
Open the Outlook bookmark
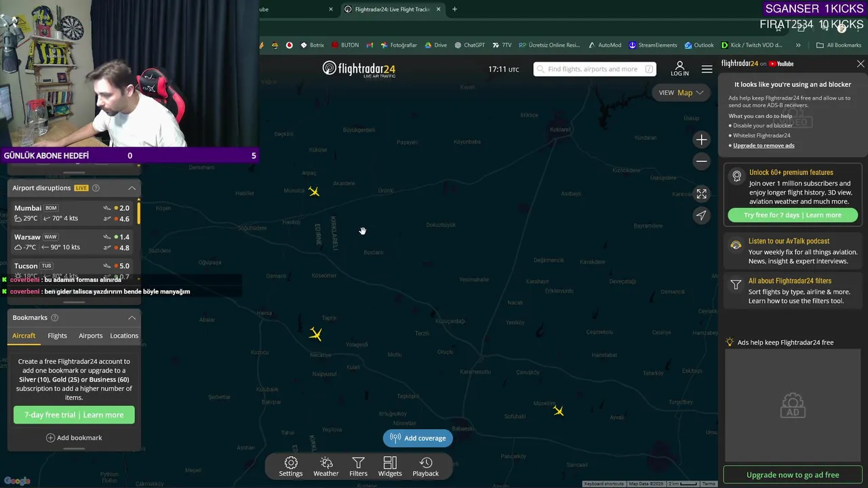tap(698, 45)
